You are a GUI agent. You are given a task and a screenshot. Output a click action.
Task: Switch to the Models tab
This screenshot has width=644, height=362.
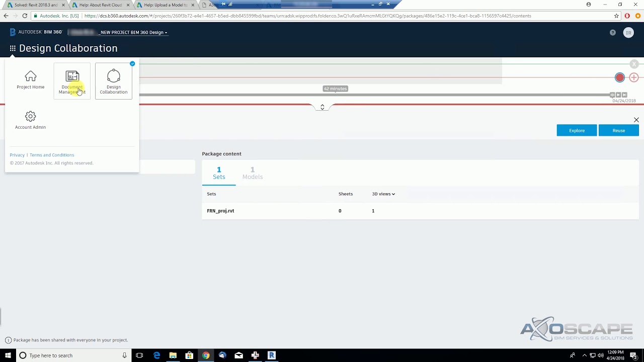pos(253,173)
